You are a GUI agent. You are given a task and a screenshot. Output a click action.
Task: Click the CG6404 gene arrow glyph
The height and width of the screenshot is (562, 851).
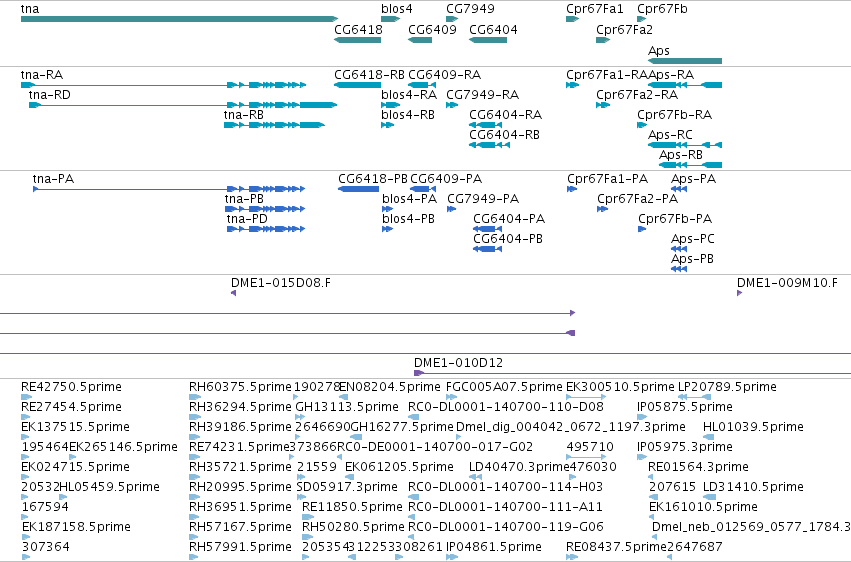pos(488,40)
